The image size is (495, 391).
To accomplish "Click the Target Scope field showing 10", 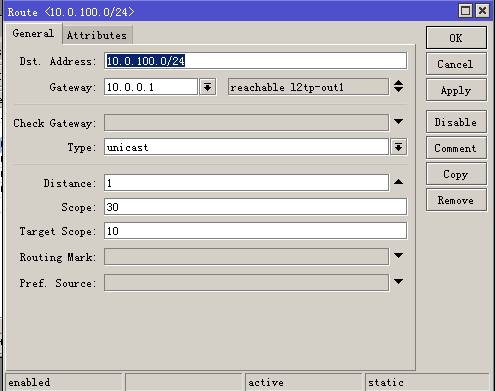I will click(255, 231).
